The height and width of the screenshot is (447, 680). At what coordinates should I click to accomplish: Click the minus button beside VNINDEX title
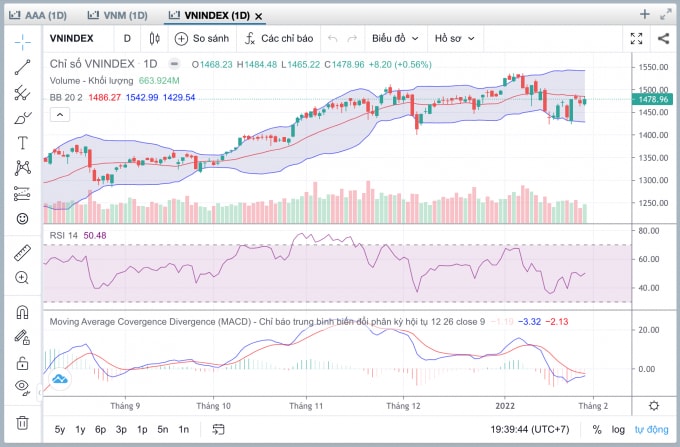(174, 64)
